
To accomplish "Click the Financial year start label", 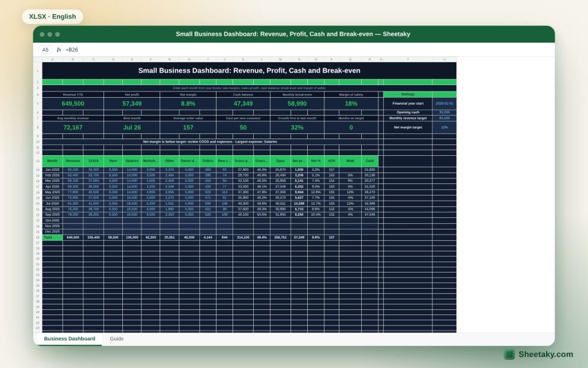I will 408,103.
